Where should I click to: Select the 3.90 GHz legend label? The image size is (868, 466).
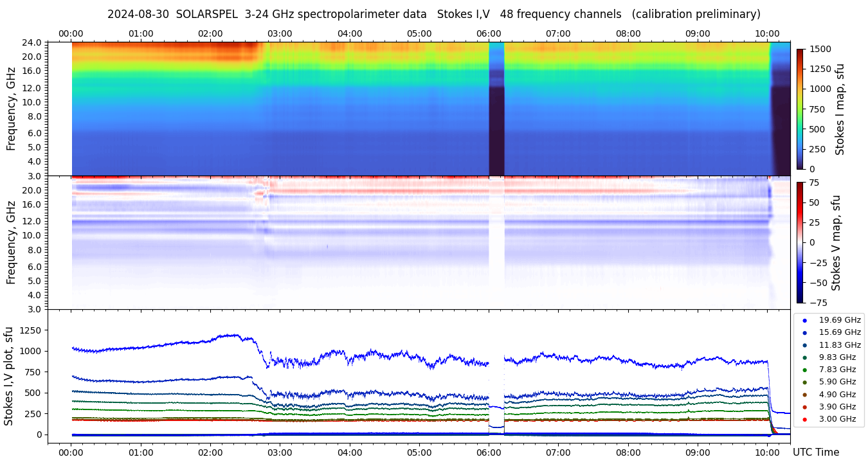coord(837,407)
